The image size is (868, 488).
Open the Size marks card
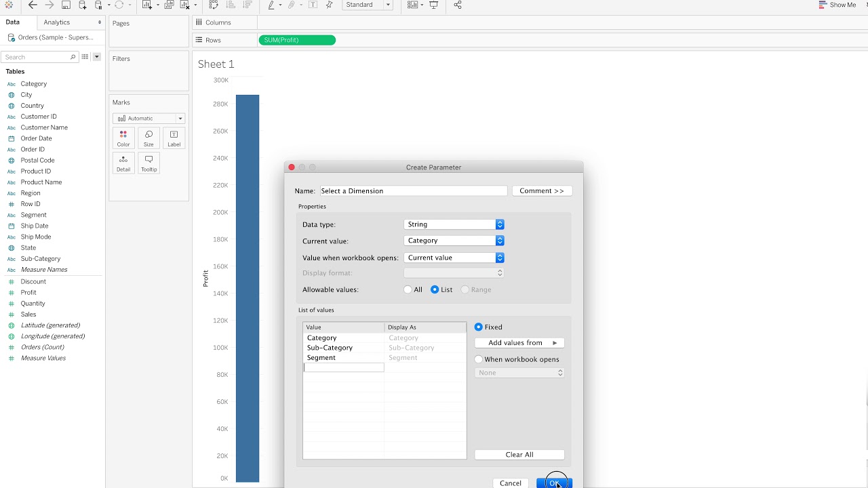pyautogui.click(x=149, y=138)
